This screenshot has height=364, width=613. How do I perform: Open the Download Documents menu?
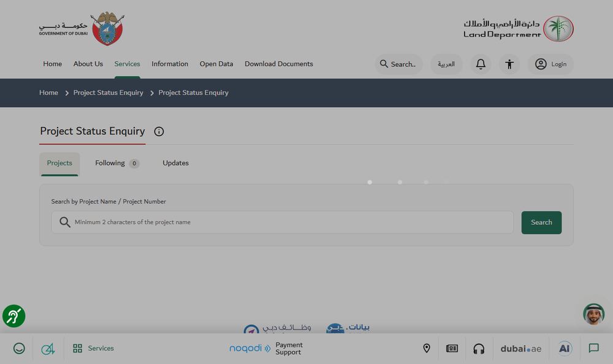tap(279, 64)
